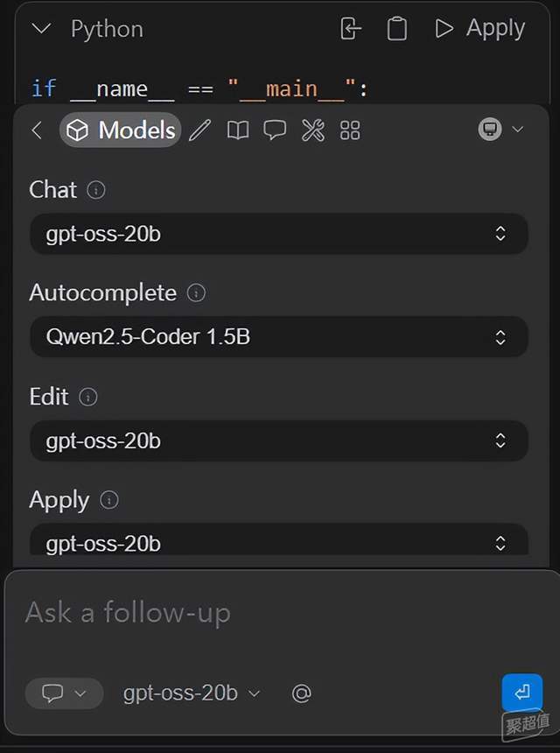Show info icon next to Autocomplete

(x=196, y=292)
